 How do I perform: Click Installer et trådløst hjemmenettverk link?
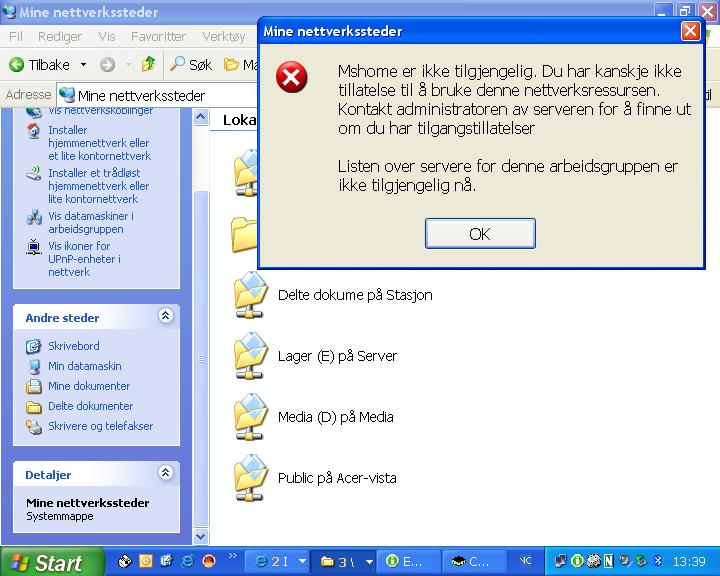pyautogui.click(x=99, y=186)
